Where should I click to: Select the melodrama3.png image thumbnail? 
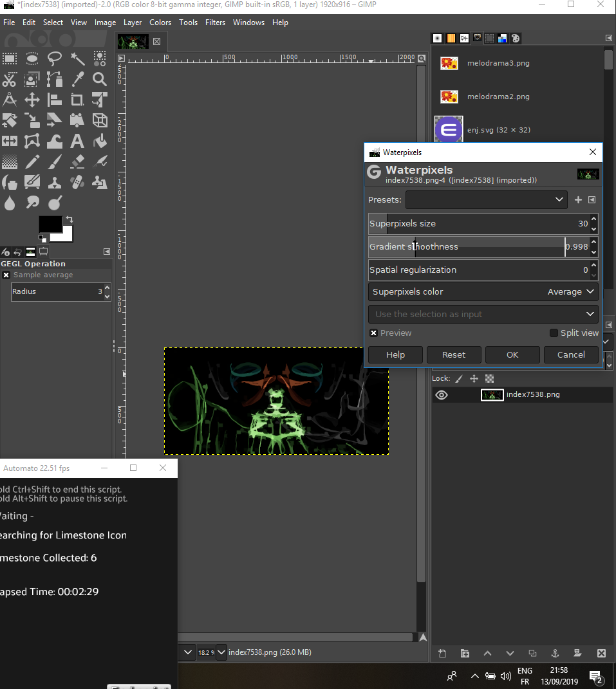pos(449,63)
